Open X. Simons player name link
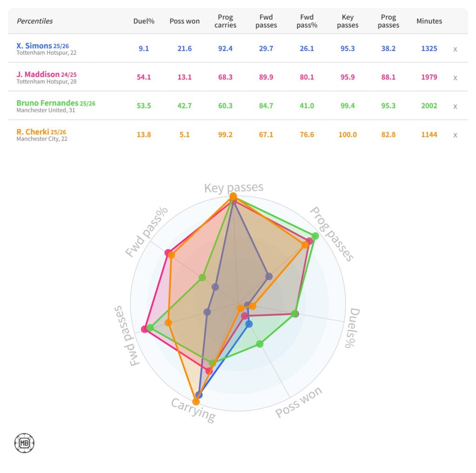476x473 pixels. coord(34,46)
